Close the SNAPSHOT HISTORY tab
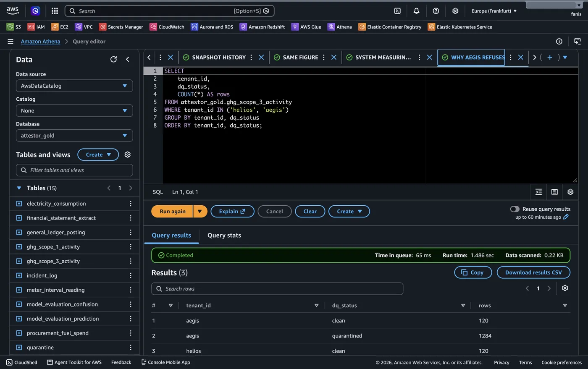This screenshot has width=588, height=369. (261, 58)
